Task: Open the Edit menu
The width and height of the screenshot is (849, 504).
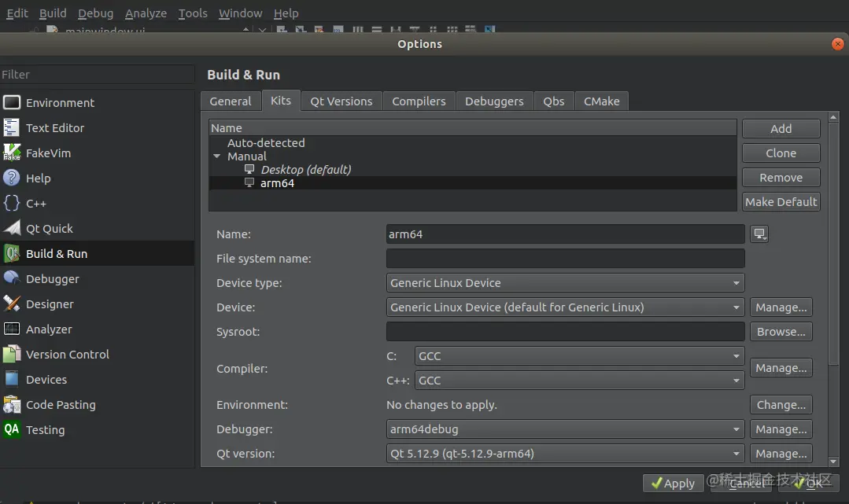Action: click(17, 13)
